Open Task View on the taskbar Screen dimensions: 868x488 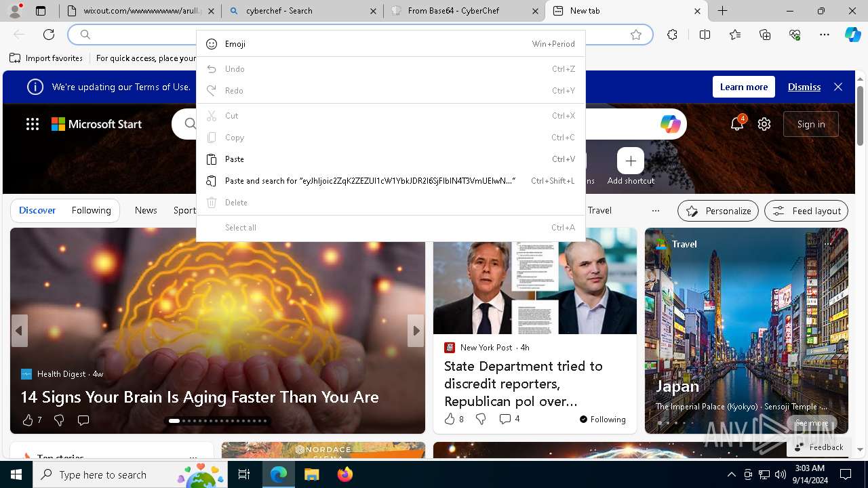244,474
